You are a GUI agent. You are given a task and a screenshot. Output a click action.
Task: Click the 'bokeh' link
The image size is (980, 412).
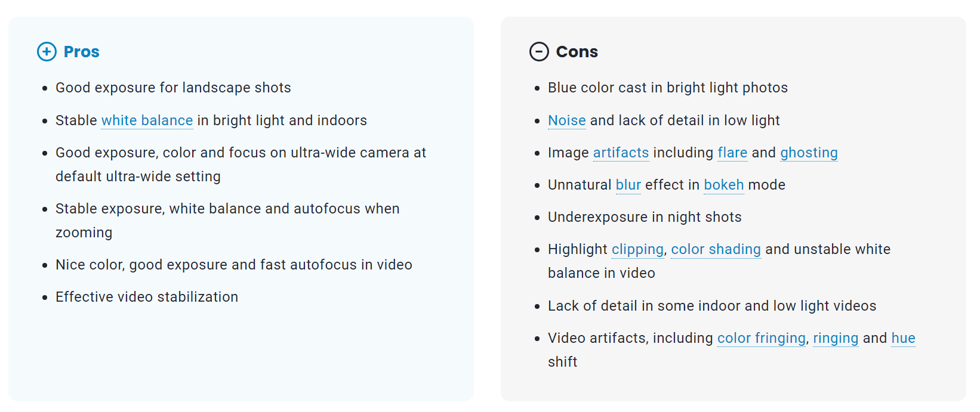[723, 185]
